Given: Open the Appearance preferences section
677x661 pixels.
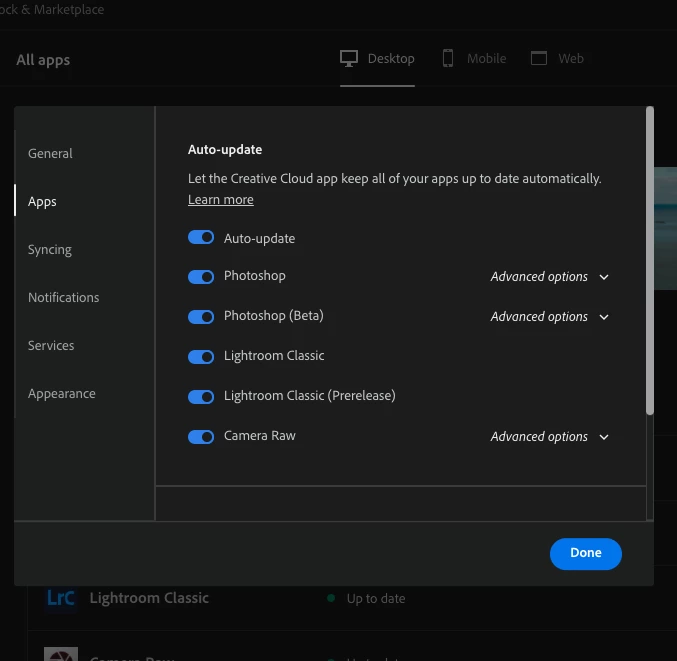Looking at the screenshot, I should point(62,394).
